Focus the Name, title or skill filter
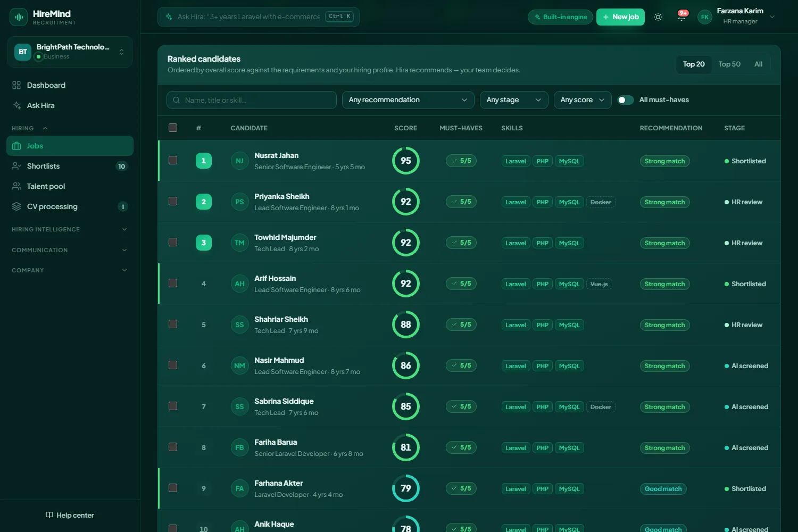 (x=252, y=100)
